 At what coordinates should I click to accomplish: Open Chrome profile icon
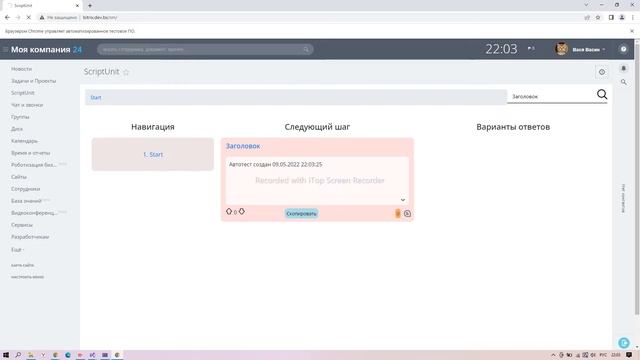pos(622,17)
